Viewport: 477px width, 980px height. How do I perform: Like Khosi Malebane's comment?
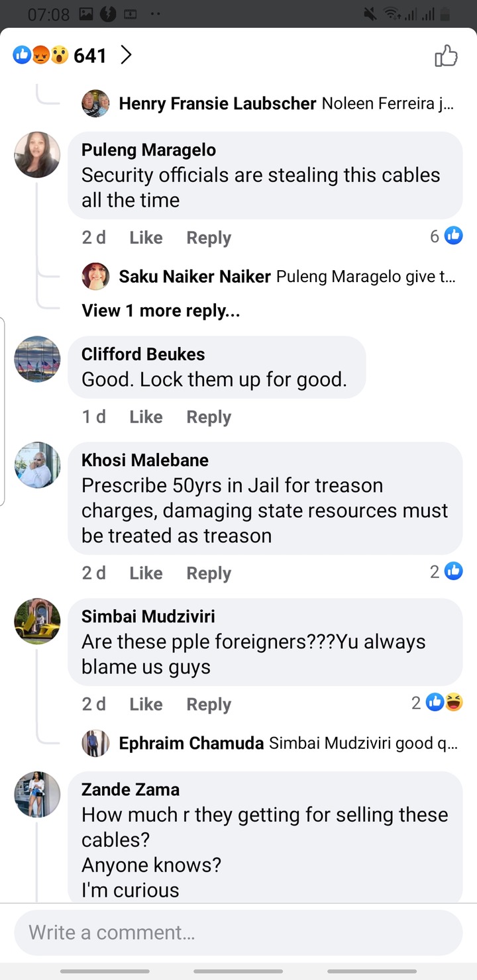point(146,573)
